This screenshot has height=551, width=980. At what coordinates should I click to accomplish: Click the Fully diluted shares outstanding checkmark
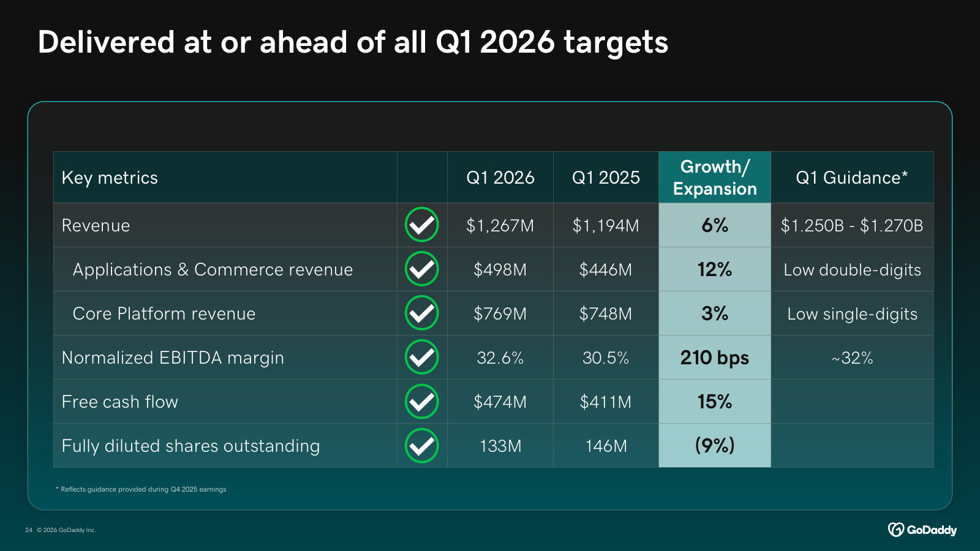[421, 445]
